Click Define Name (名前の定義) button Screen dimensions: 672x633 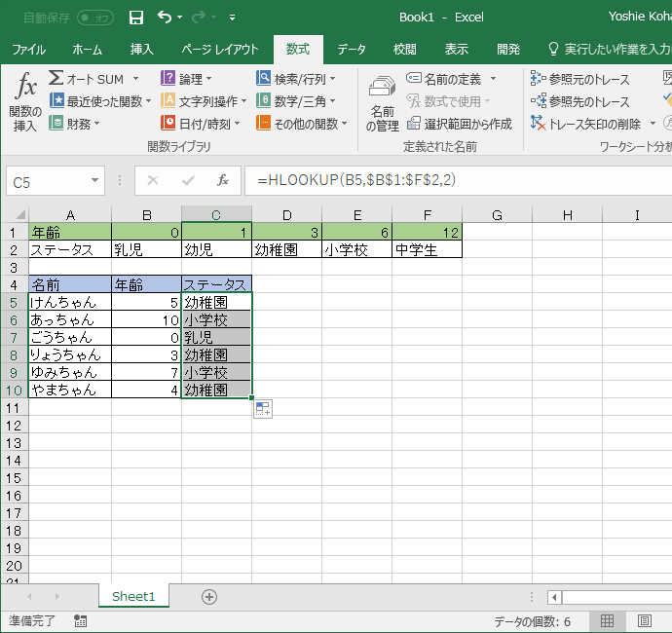tap(443, 79)
